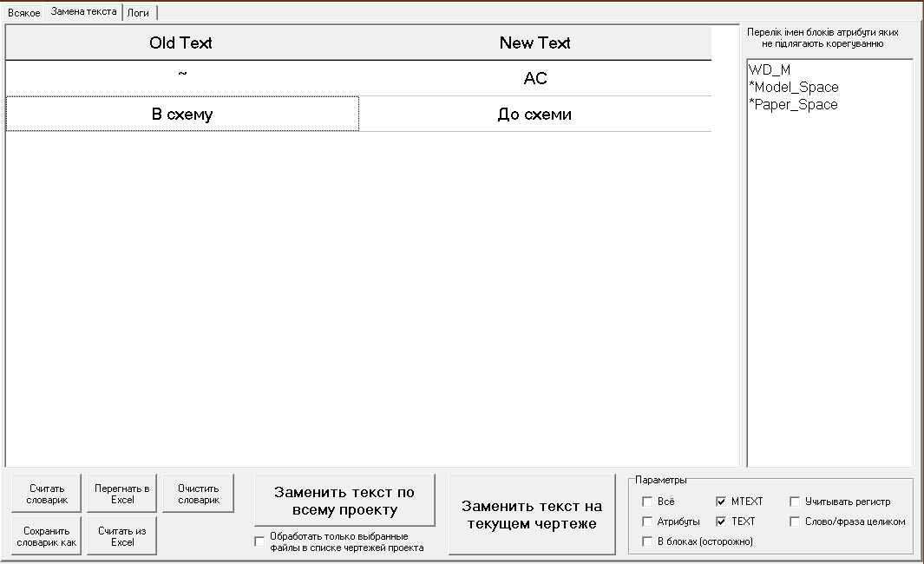Screen dimensions: 924x564
Task: Click Заменить текст по всему проекту
Action: [344, 501]
